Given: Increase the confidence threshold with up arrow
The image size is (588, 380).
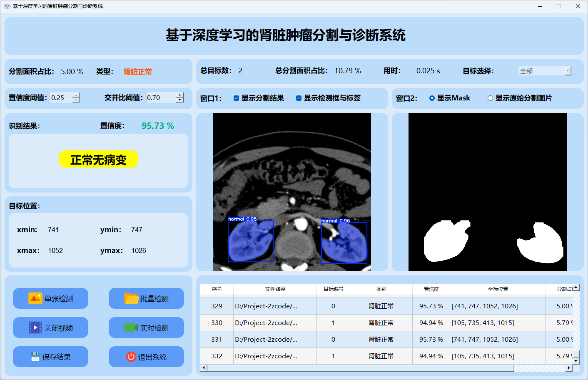Looking at the screenshot, I should point(76,95).
